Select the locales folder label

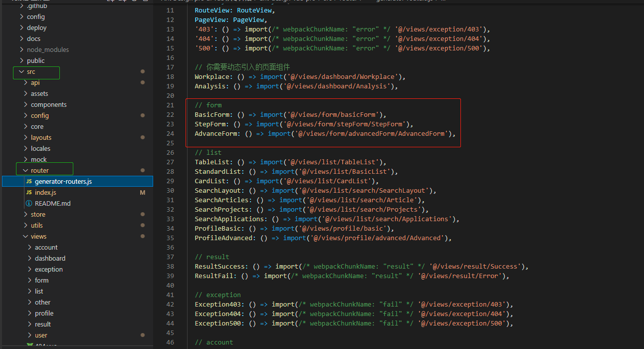pos(40,148)
